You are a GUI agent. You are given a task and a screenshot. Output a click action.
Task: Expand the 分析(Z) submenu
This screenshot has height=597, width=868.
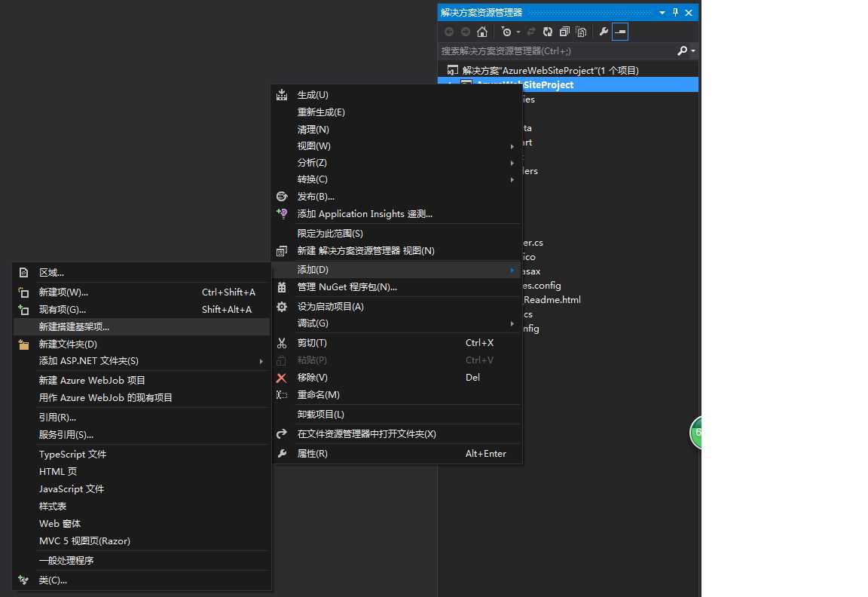coord(398,162)
